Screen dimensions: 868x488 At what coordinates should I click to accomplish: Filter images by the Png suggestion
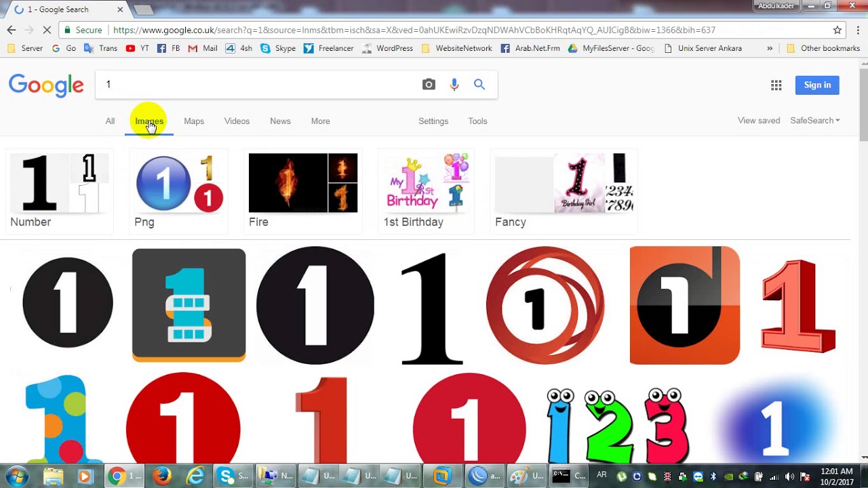[178, 192]
